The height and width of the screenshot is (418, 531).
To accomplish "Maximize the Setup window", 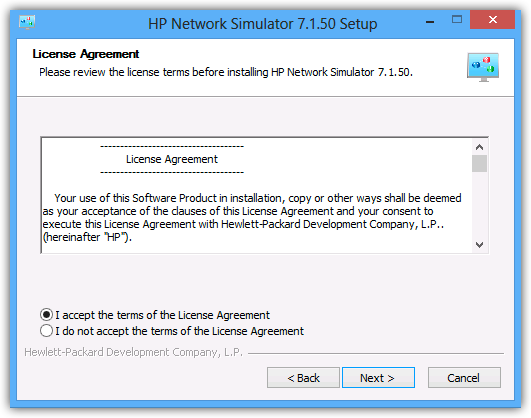I will coord(457,20).
